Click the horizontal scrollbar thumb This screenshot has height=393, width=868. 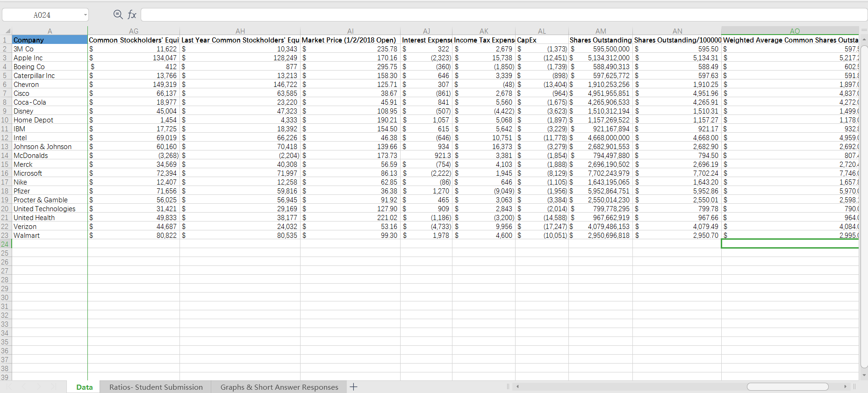pyautogui.click(x=788, y=386)
